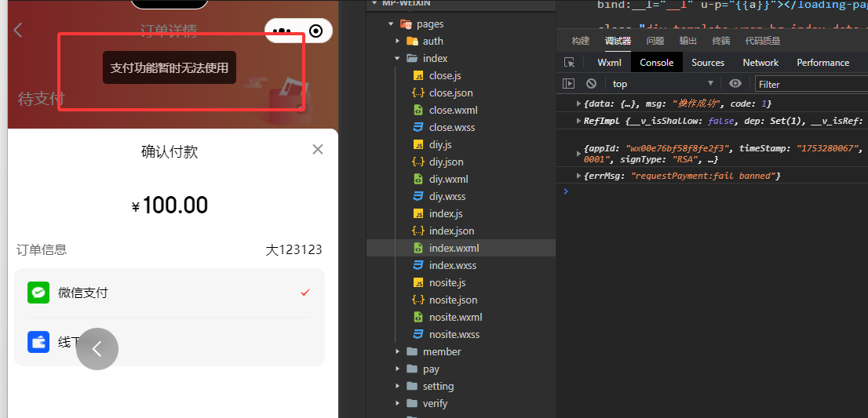Click the ¥100.00 amount text
Image resolution: width=868 pixels, height=418 pixels.
[x=170, y=205]
